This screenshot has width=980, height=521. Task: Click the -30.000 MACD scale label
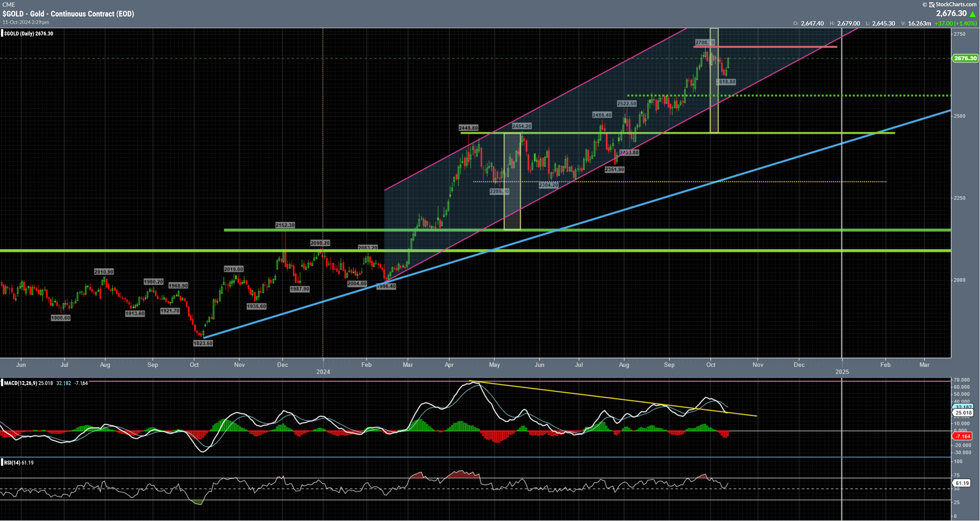coord(962,453)
